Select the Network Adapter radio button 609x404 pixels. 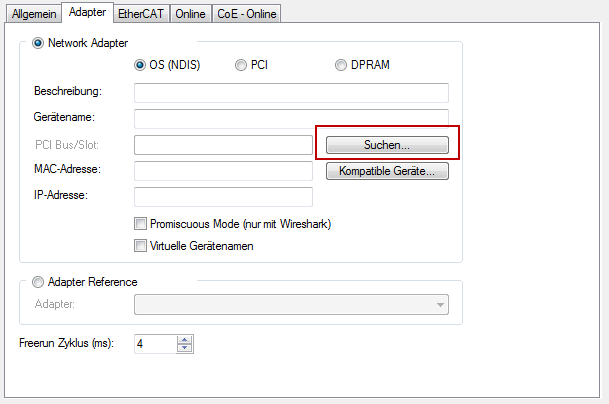click(x=39, y=43)
